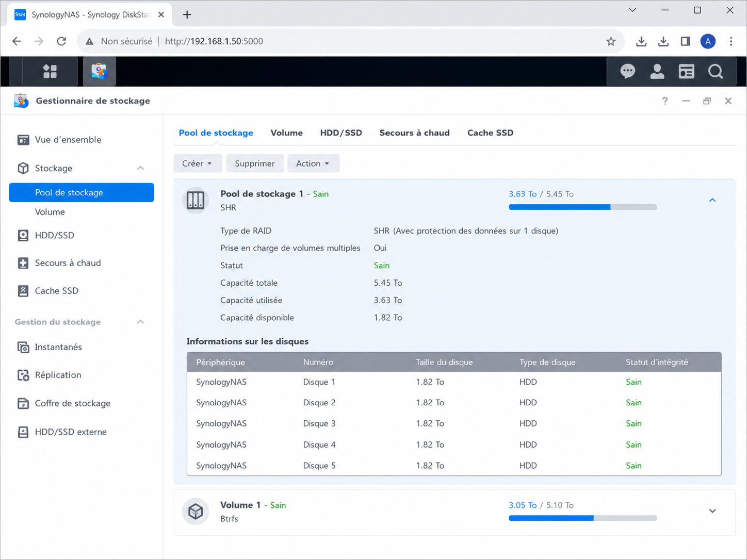747x560 pixels.
Task: Click the Volume 1 usage bar
Action: pos(582,518)
